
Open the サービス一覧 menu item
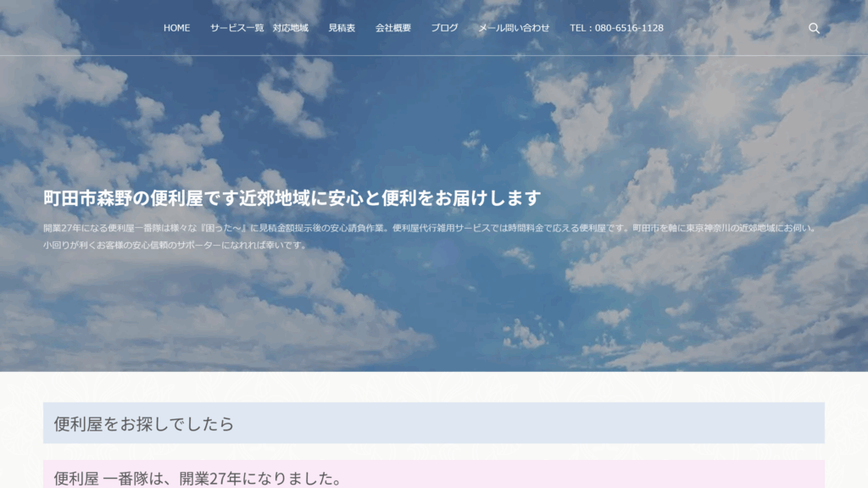point(236,28)
